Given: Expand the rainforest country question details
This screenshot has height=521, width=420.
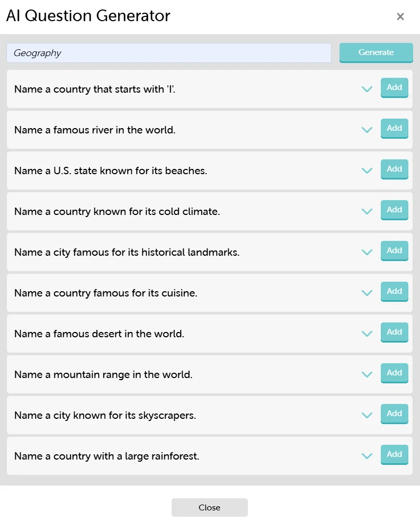Looking at the screenshot, I should [367, 456].
